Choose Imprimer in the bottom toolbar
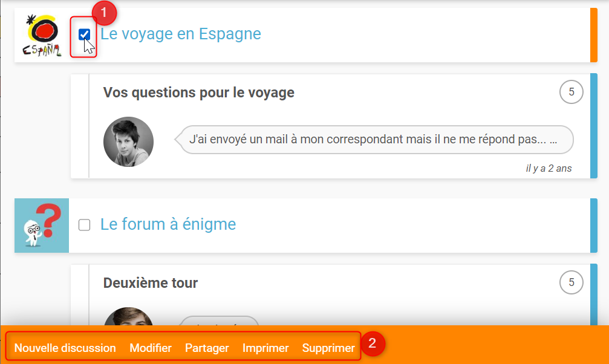This screenshot has height=364, width=609. [x=265, y=348]
